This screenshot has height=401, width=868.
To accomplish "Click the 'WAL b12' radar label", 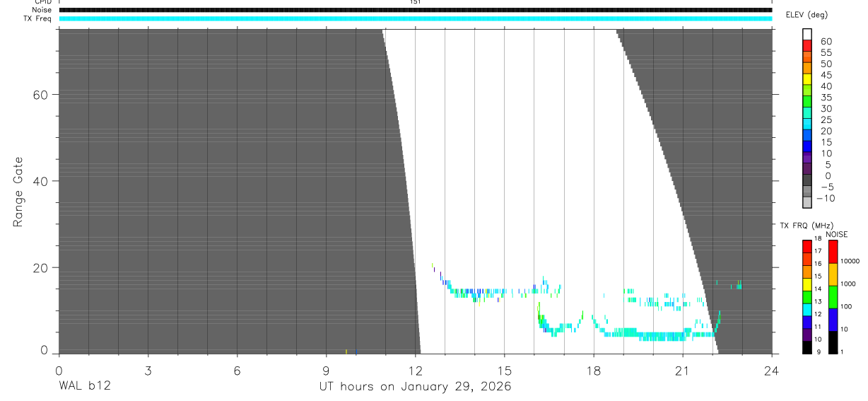I will [84, 386].
